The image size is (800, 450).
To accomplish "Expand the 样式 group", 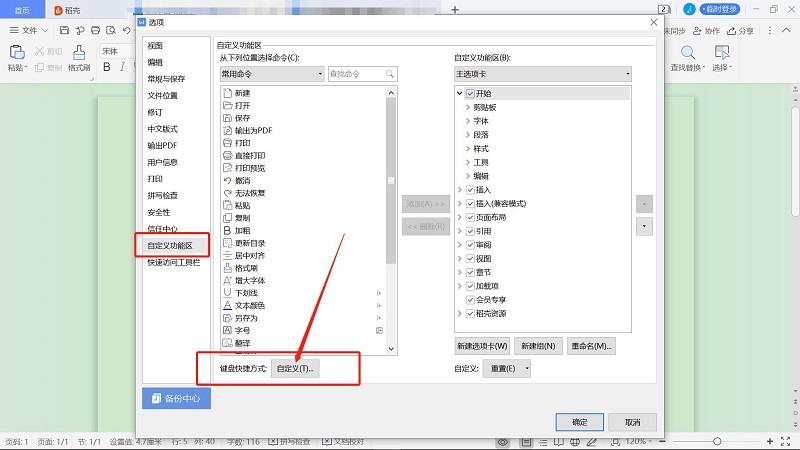I will (x=468, y=148).
